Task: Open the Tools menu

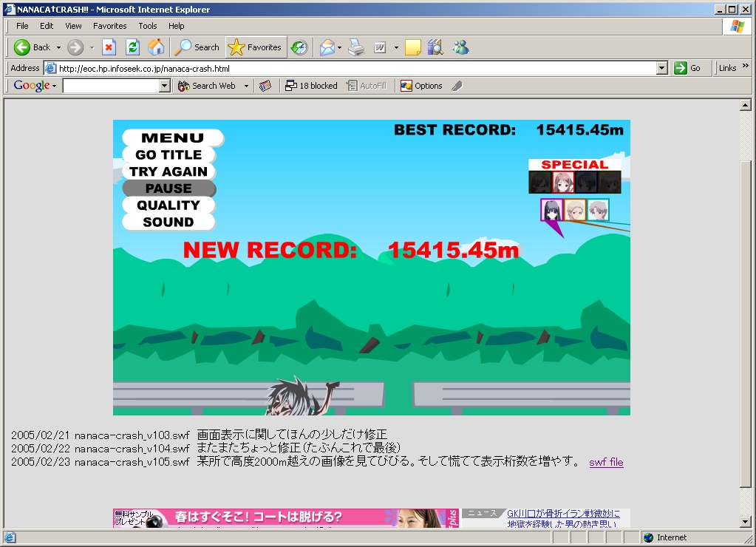Action: pyautogui.click(x=148, y=26)
